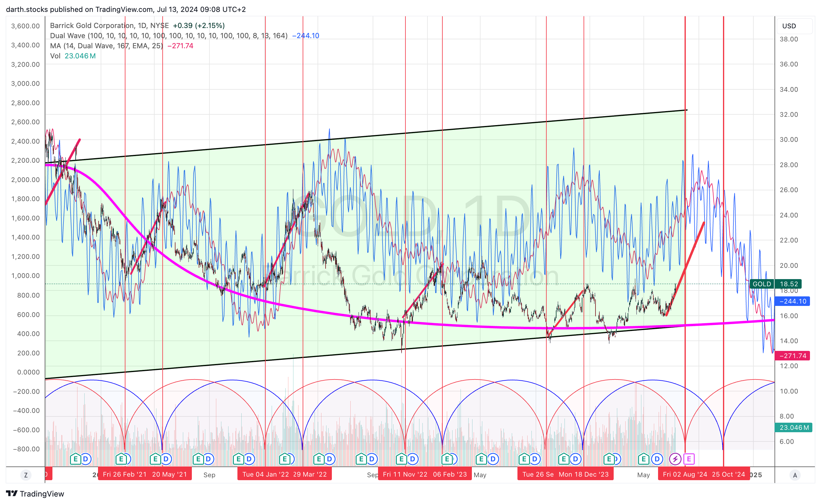This screenshot has height=504, width=821.
Task: Open dividend D marker left of the lightning icon
Action: click(x=657, y=459)
